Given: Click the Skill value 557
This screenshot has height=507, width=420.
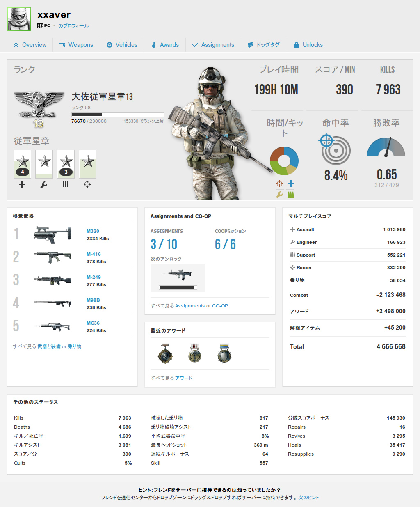Looking at the screenshot, I should click(x=264, y=463).
